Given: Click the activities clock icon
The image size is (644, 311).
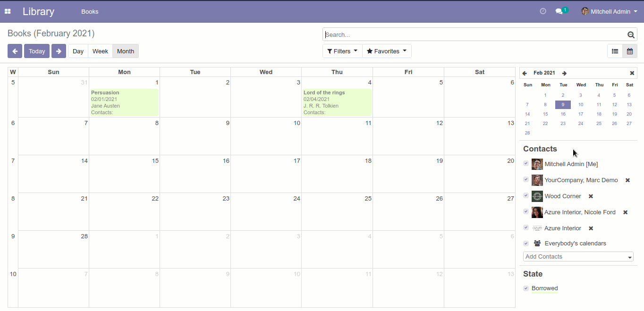Looking at the screenshot, I should [x=543, y=11].
